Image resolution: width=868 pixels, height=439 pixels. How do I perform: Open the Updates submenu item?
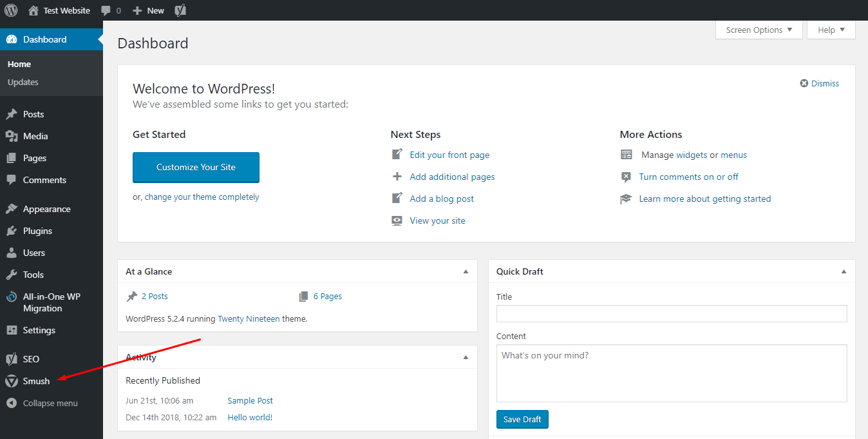tap(23, 82)
